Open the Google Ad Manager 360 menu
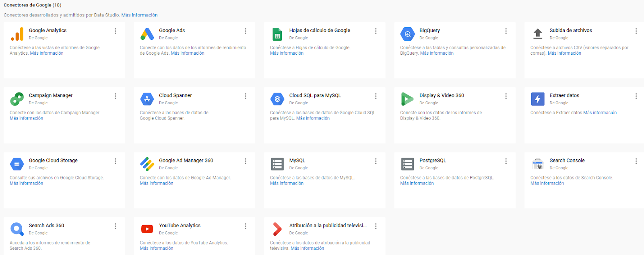This screenshot has width=644, height=255. [x=246, y=161]
